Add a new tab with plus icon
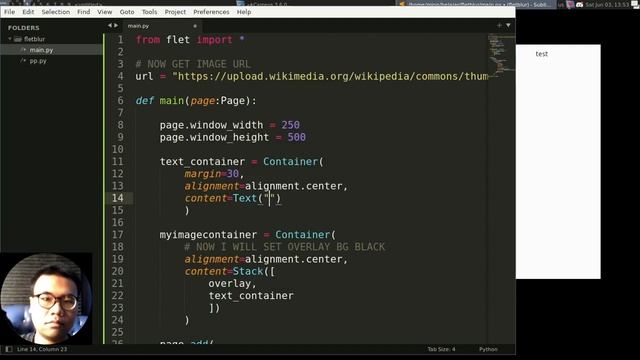Screen dimensions: 640x360 coord(499,25)
